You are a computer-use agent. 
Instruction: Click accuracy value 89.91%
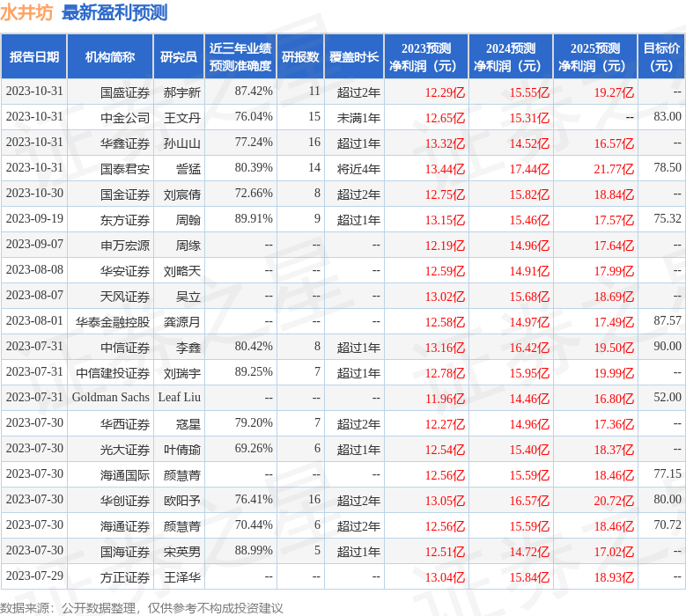tap(254, 218)
